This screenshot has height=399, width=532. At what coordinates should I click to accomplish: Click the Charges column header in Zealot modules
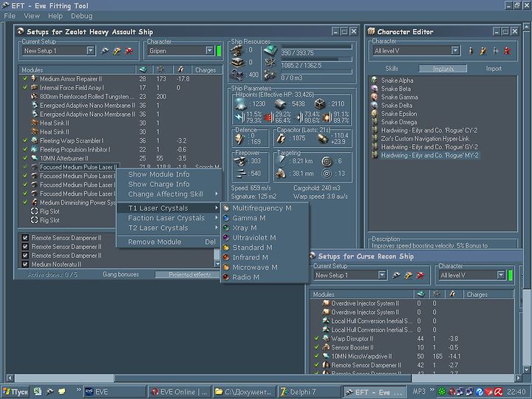point(205,69)
